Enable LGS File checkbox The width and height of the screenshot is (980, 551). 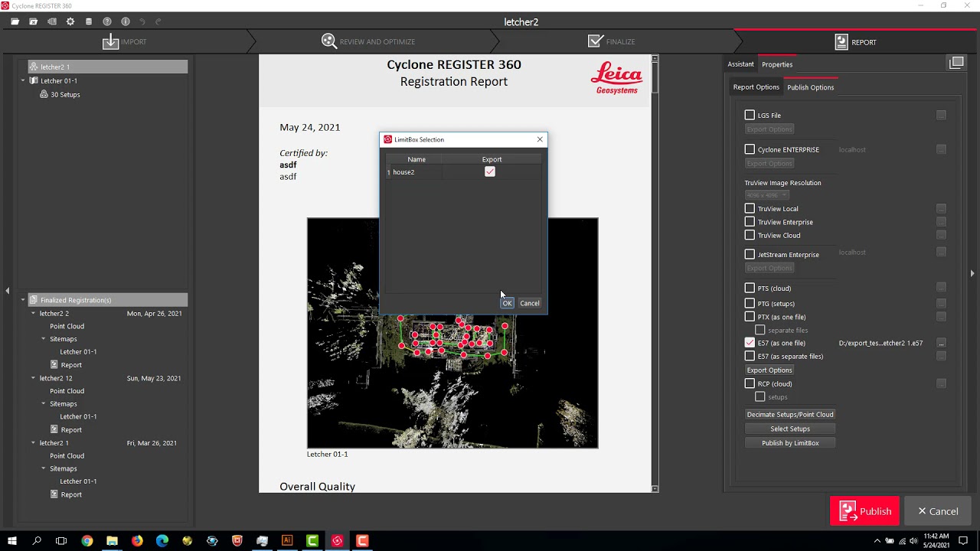[x=750, y=115]
